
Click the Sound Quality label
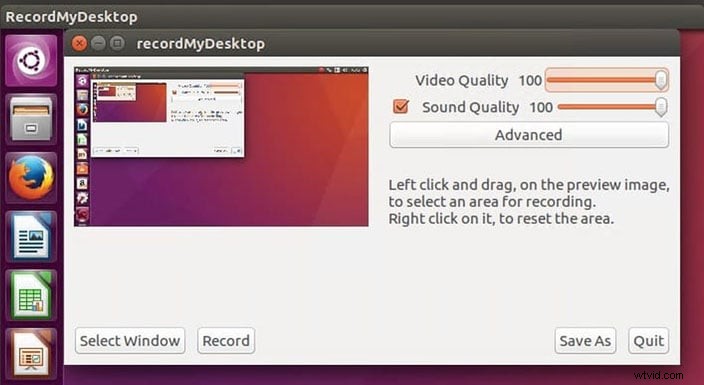470,107
